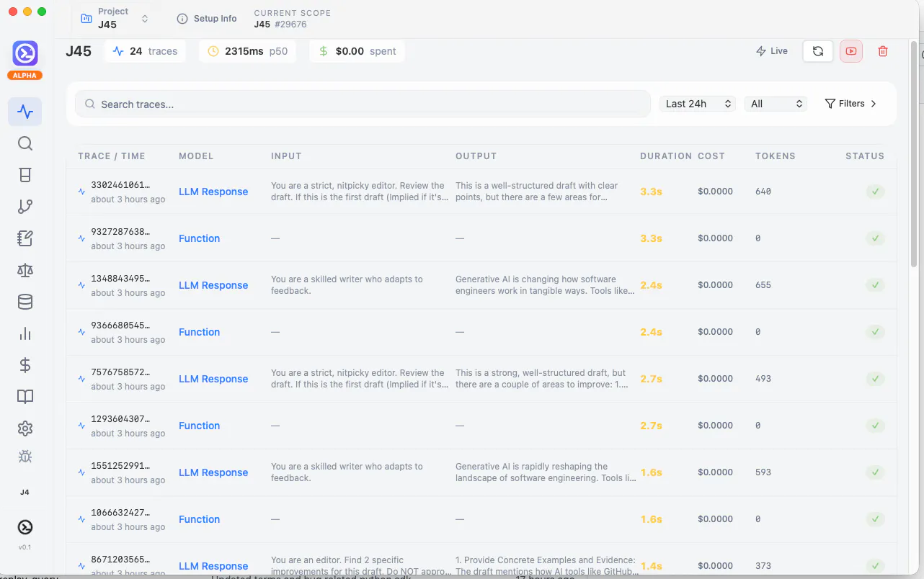The height and width of the screenshot is (579, 924).
Task: Open the search magnifier icon in sidebar
Action: (25, 143)
